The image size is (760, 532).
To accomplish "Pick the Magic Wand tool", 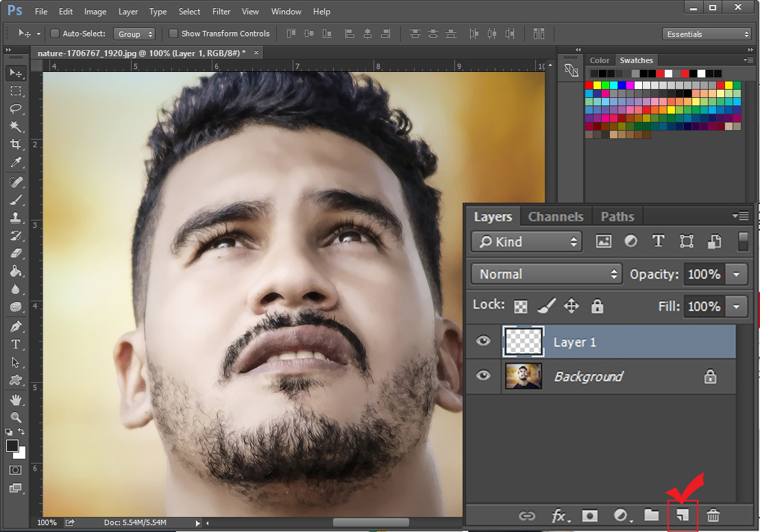I will pyautogui.click(x=15, y=127).
